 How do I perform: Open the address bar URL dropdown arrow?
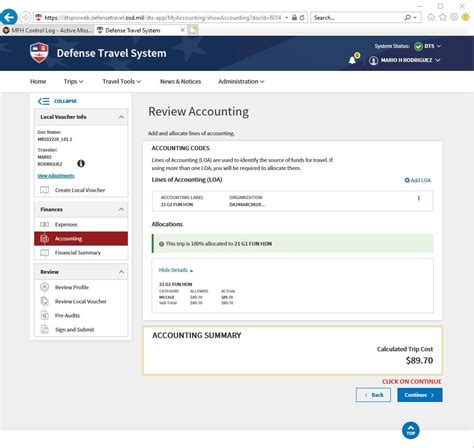click(287, 18)
